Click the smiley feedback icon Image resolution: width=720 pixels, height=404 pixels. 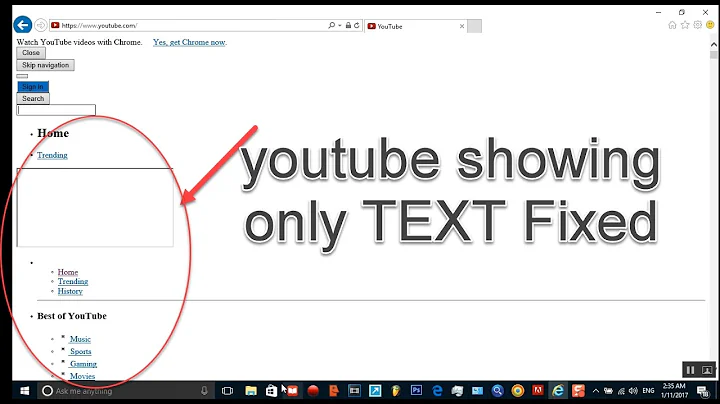(x=710, y=25)
